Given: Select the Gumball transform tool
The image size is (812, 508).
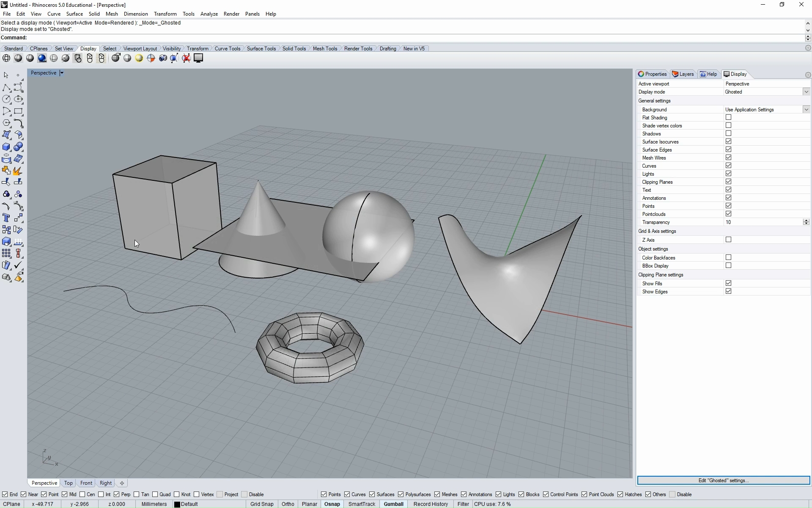Looking at the screenshot, I should (393, 504).
